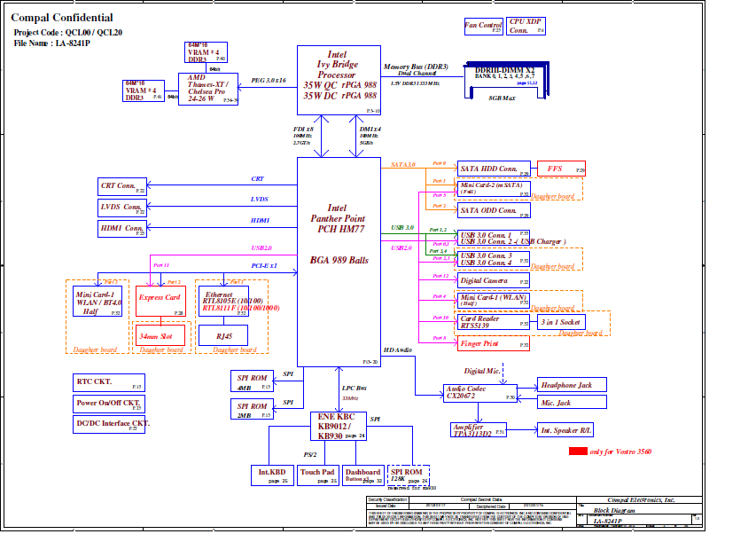Click the 'DMI x4' link label
The height and width of the screenshot is (534, 756).
(370, 130)
